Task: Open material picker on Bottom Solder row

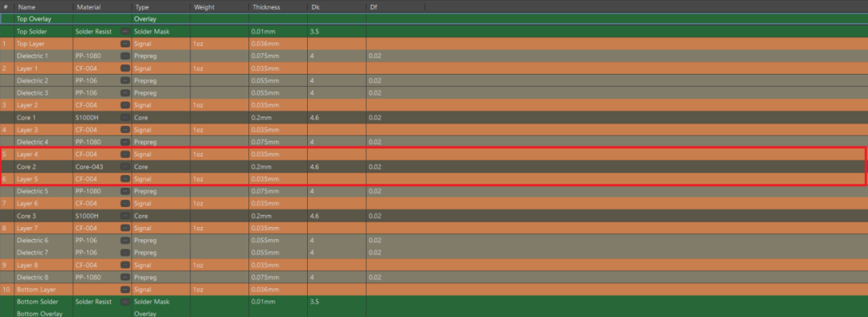Action: click(x=125, y=302)
